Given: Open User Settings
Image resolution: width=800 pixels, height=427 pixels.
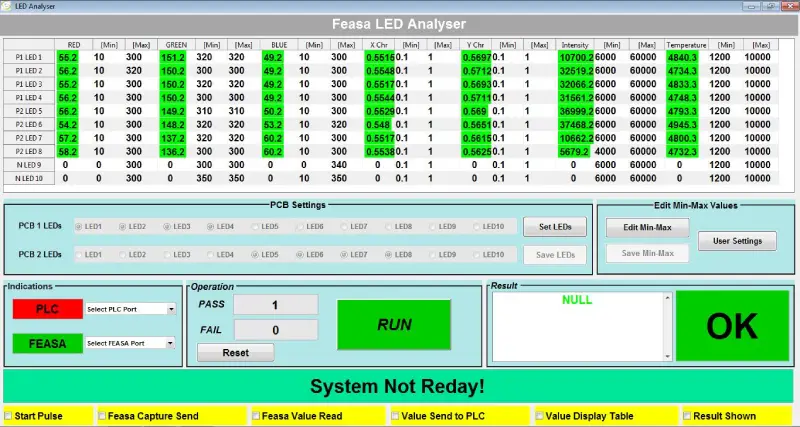Looking at the screenshot, I should 737,241.
